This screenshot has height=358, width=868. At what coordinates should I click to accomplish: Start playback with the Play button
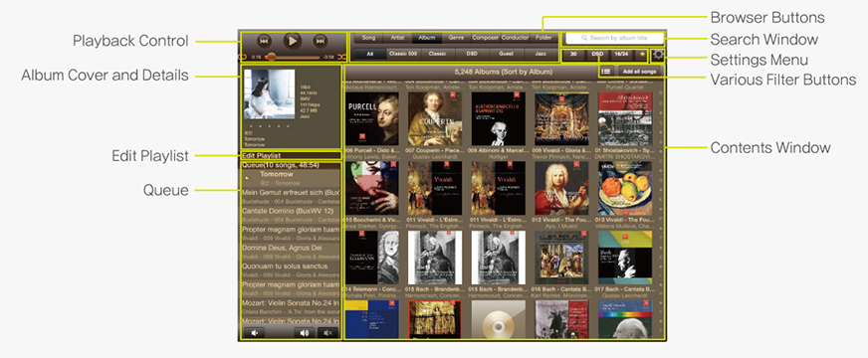point(293,41)
